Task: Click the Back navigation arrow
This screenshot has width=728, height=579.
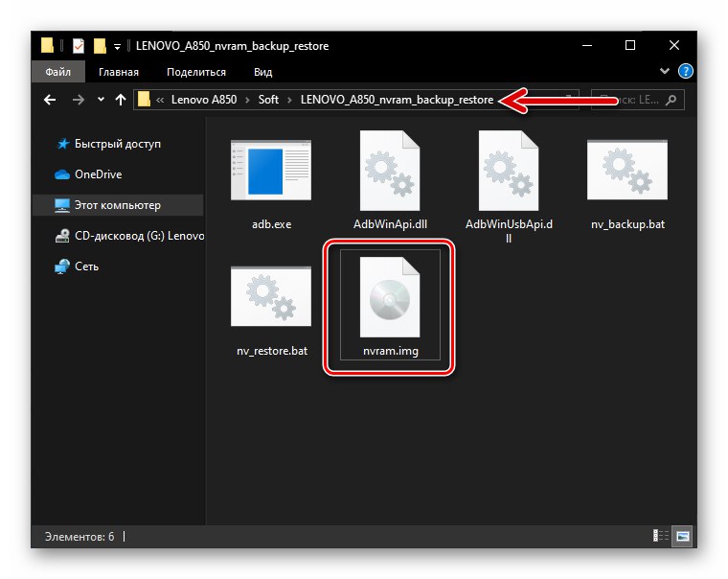Action: click(50, 100)
